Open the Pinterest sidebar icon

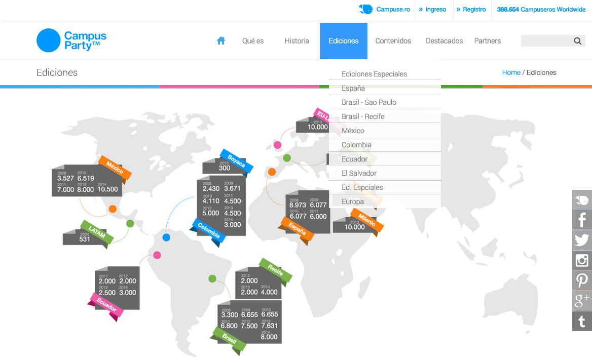582,280
